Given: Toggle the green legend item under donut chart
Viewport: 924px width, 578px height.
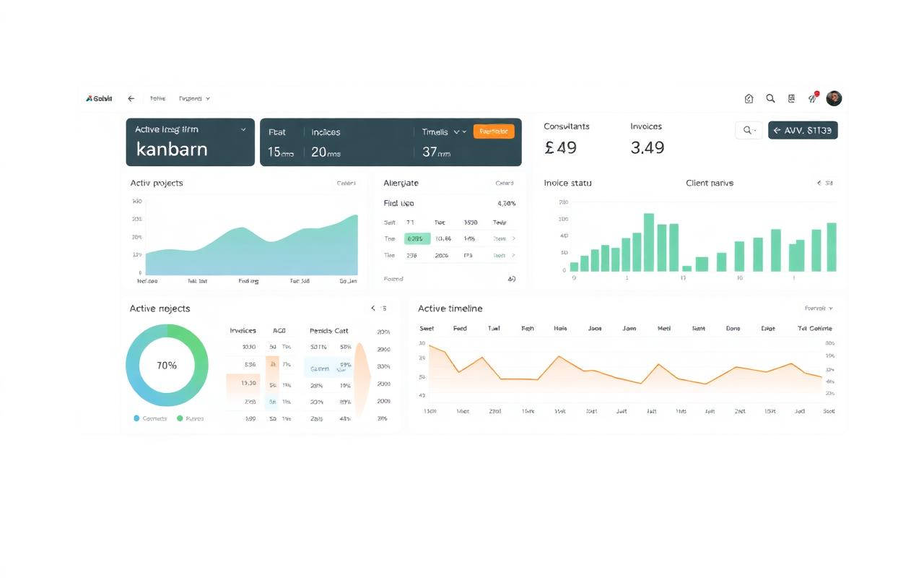Looking at the screenshot, I should tap(191, 418).
